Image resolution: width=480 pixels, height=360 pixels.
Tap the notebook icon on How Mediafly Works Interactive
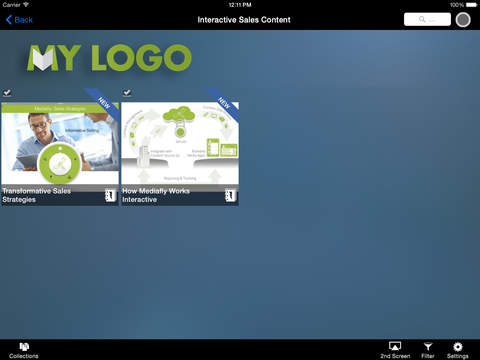[230, 195]
